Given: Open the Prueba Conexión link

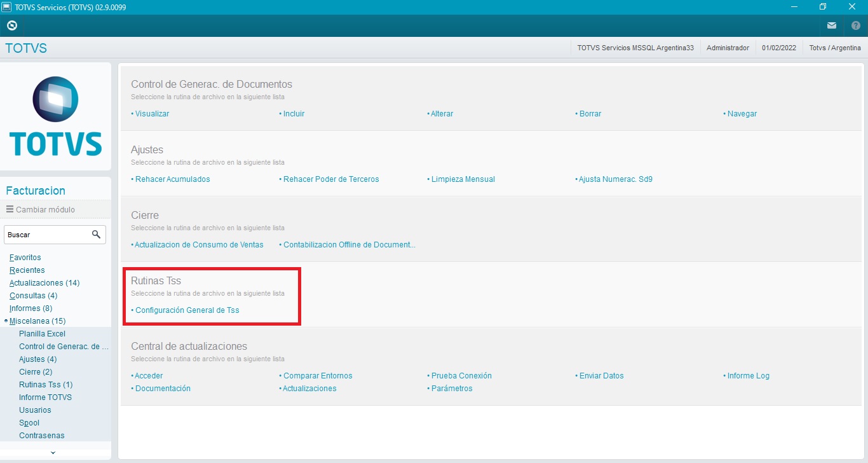Looking at the screenshot, I should (461, 376).
